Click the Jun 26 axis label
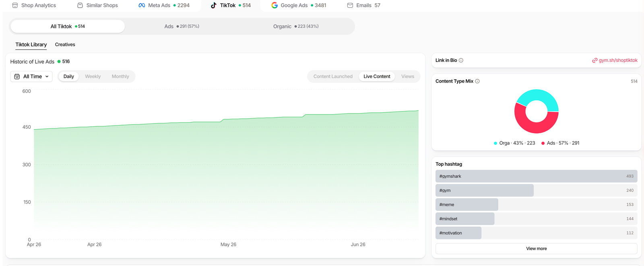This screenshot has height=266, width=644. tap(358, 245)
